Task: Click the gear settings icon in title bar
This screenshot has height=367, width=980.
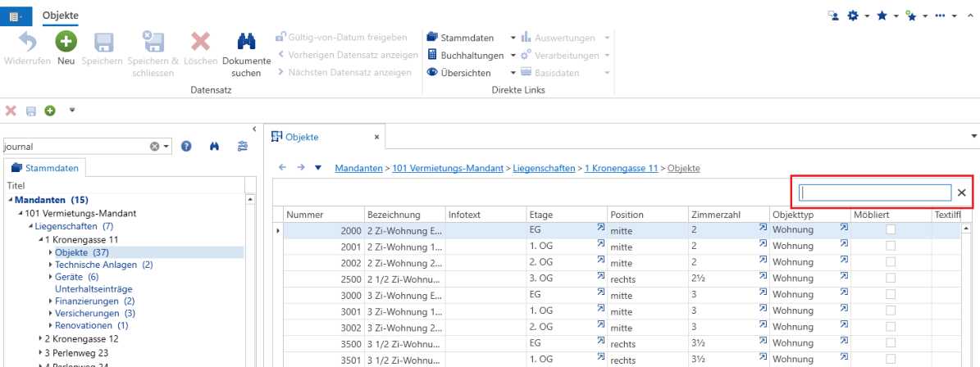Action: tap(853, 16)
